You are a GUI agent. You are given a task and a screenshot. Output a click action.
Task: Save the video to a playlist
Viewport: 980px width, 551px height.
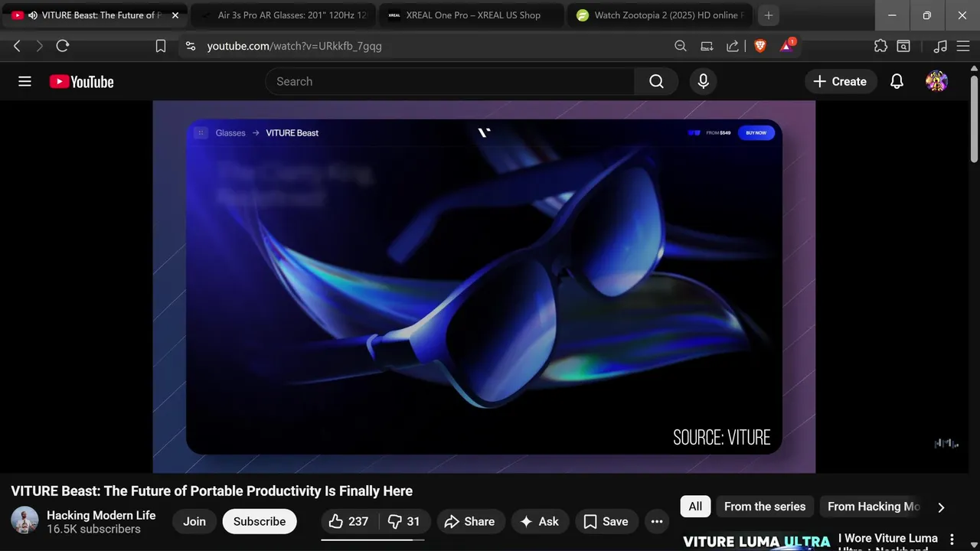606,521
